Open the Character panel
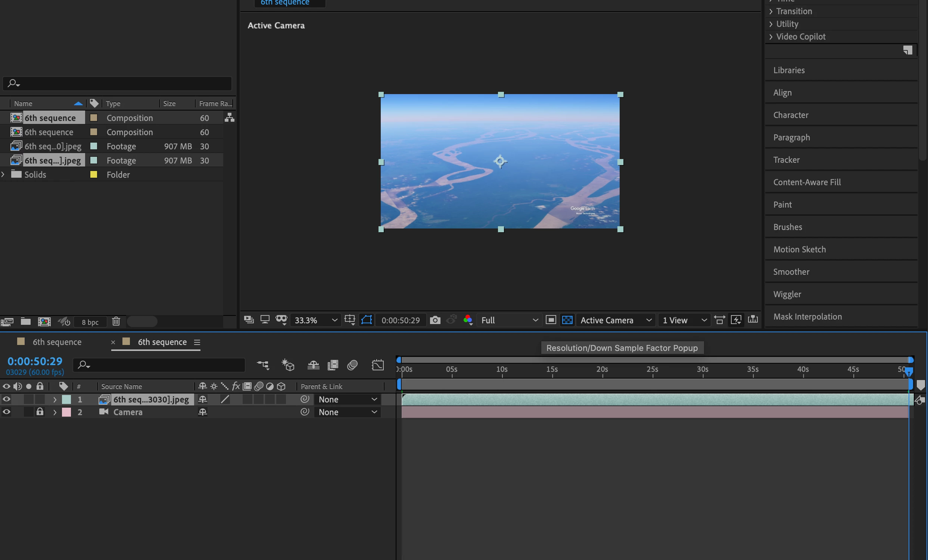The height and width of the screenshot is (560, 928). click(791, 115)
